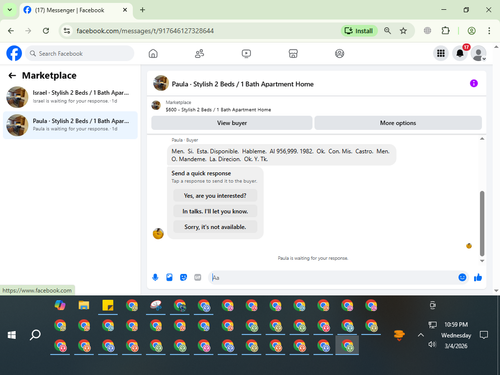Open the Windows notification center icon
500x375 pixels.
pos(484,335)
